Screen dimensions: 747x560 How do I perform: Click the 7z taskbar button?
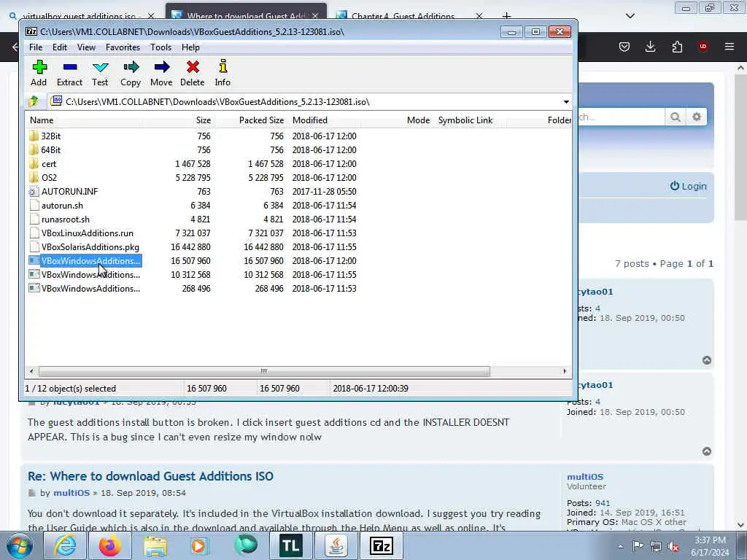coord(381,545)
